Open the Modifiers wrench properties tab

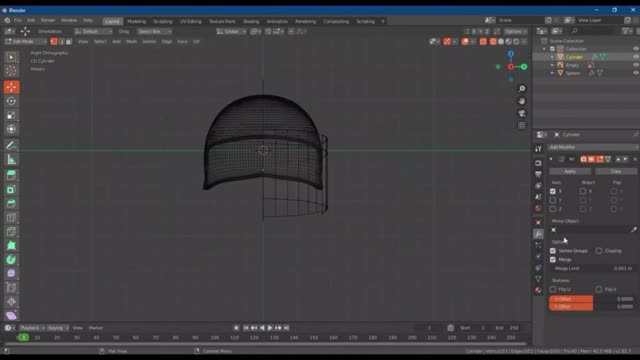[538, 234]
